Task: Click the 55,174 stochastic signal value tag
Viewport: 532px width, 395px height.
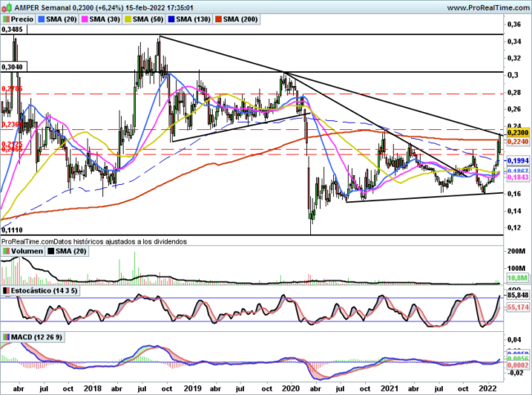Action: (x=518, y=307)
